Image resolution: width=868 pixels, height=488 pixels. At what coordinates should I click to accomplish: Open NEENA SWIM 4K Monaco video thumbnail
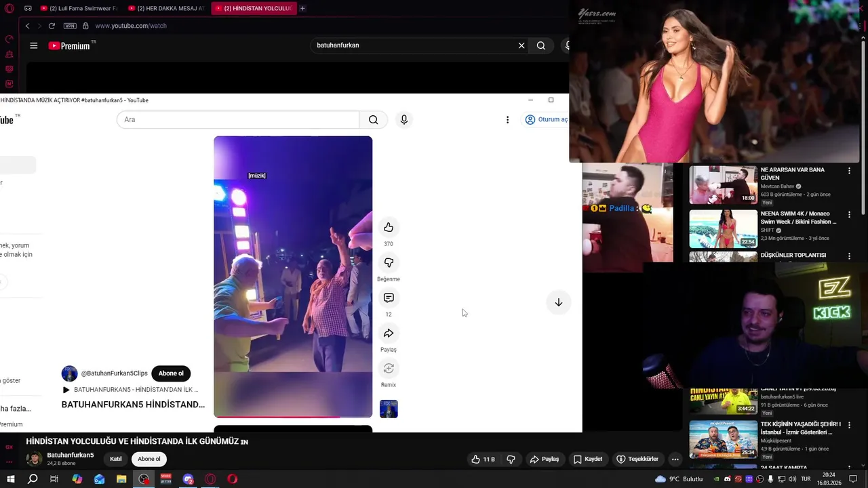724,229
